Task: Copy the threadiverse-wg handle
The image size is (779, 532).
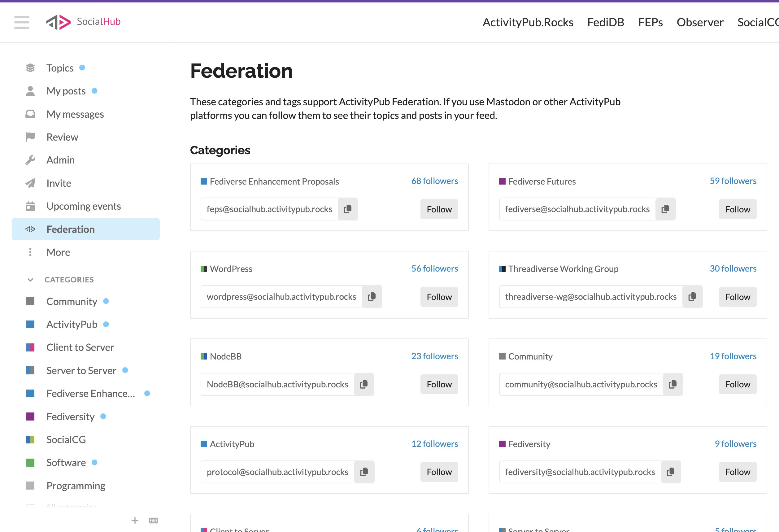Action: tap(692, 297)
